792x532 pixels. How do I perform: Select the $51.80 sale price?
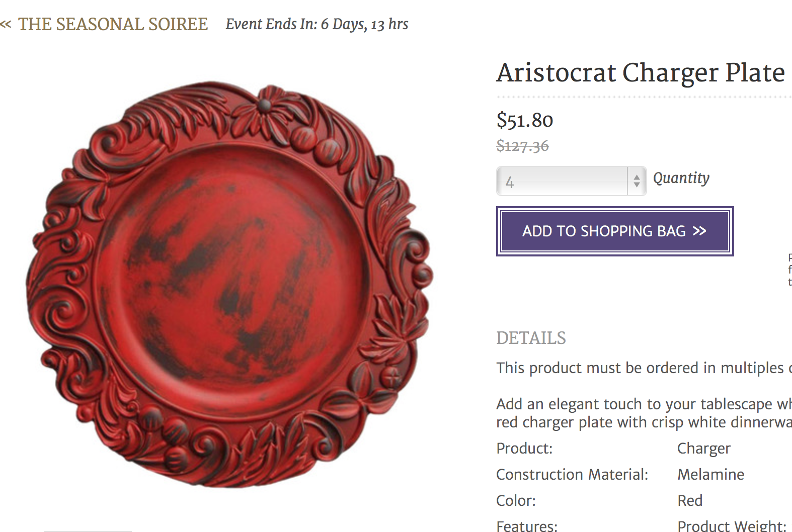click(x=525, y=120)
